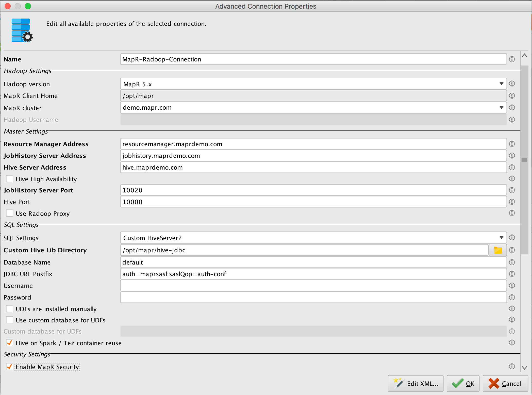Click info icon for Hive High Availability
This screenshot has width=532, height=395.
512,178
